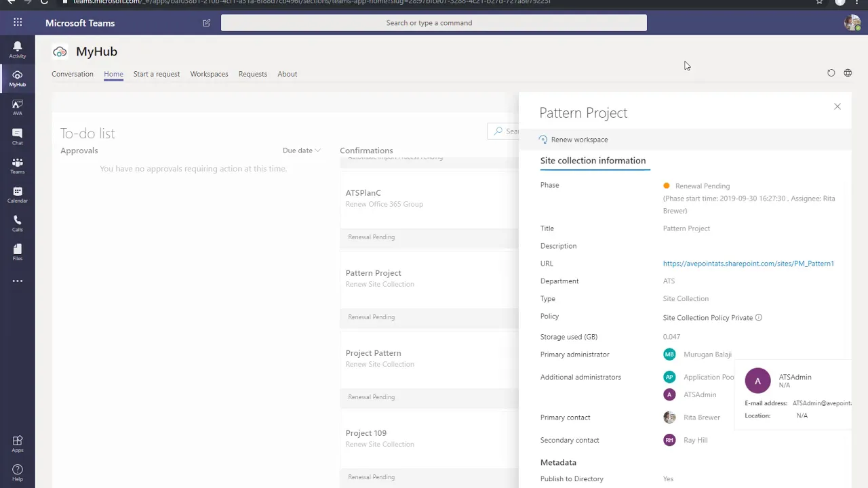Click the ATSAdmin e-mail address in card

822,403
